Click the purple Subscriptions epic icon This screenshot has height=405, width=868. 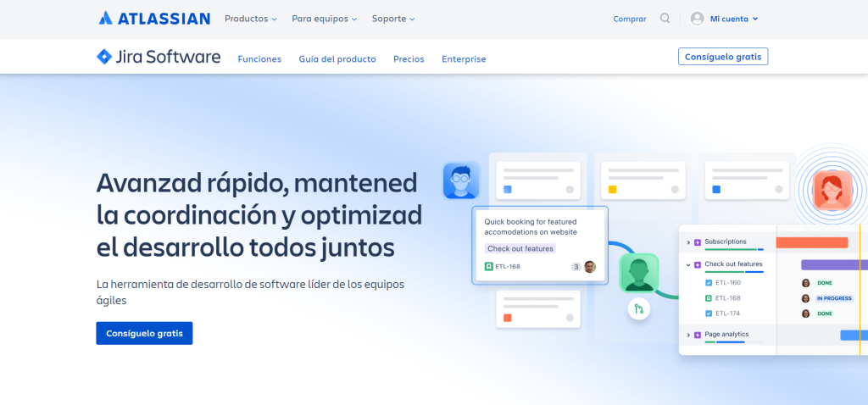pos(698,242)
